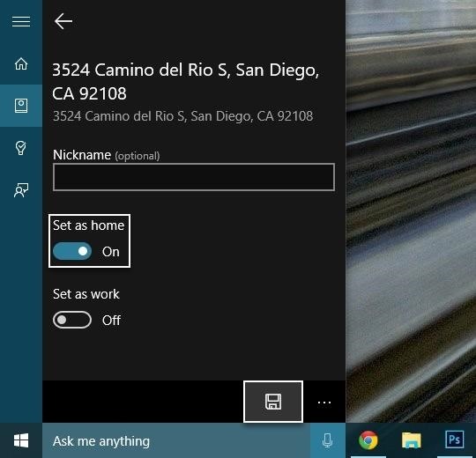The image size is (476, 458).
Task: Turn off the Set as home switch
Action: coord(72,251)
